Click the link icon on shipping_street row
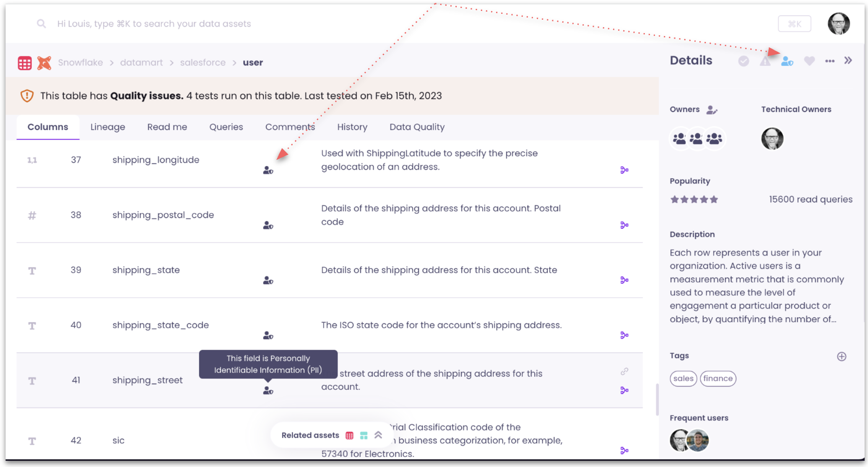The image size is (868, 467). (x=624, y=371)
